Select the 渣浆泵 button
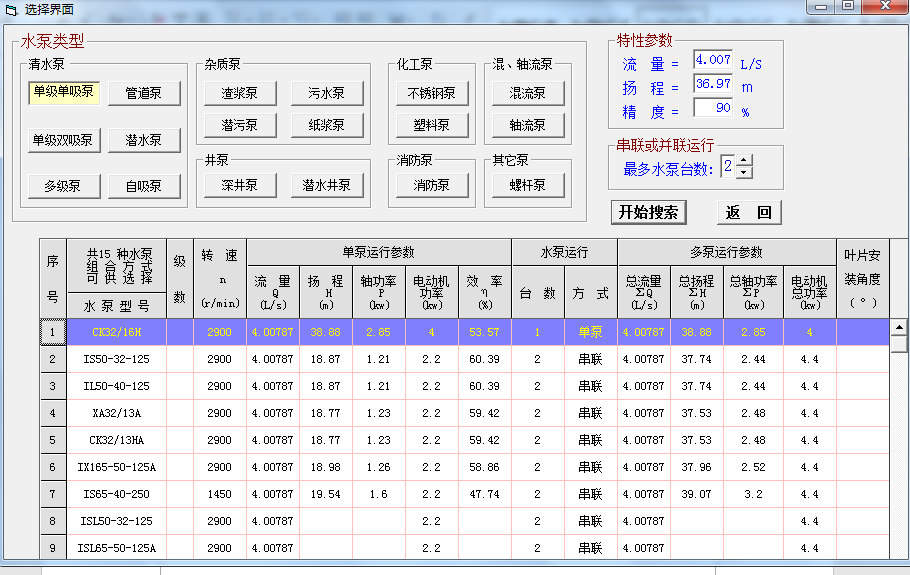This screenshot has width=910, height=575. (x=240, y=93)
